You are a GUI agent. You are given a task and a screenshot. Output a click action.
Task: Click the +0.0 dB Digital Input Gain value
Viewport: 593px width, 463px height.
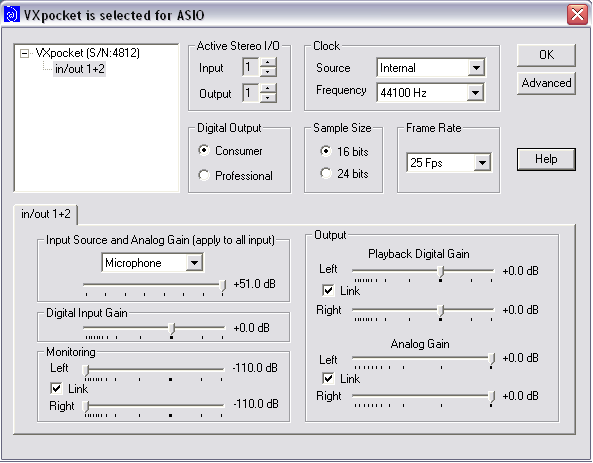pyautogui.click(x=251, y=328)
